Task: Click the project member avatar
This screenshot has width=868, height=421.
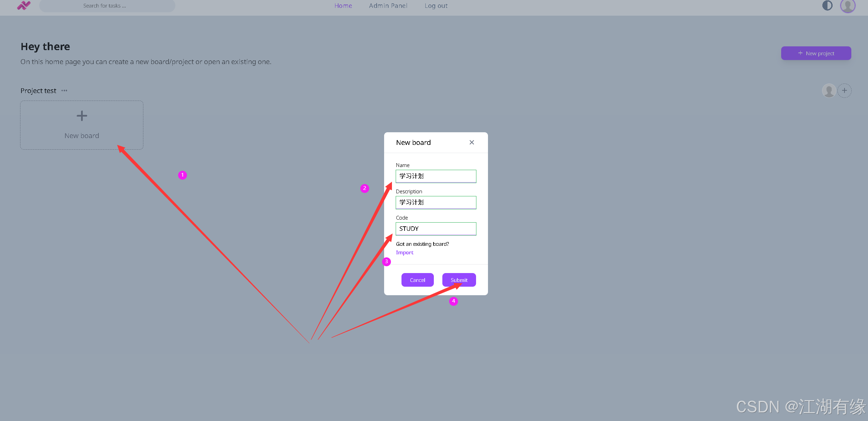Action: (x=829, y=91)
